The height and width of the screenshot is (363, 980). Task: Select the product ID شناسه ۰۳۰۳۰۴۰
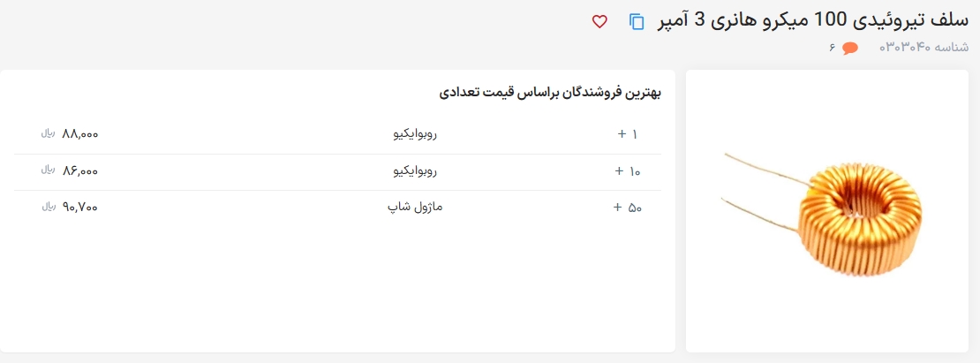(x=923, y=48)
